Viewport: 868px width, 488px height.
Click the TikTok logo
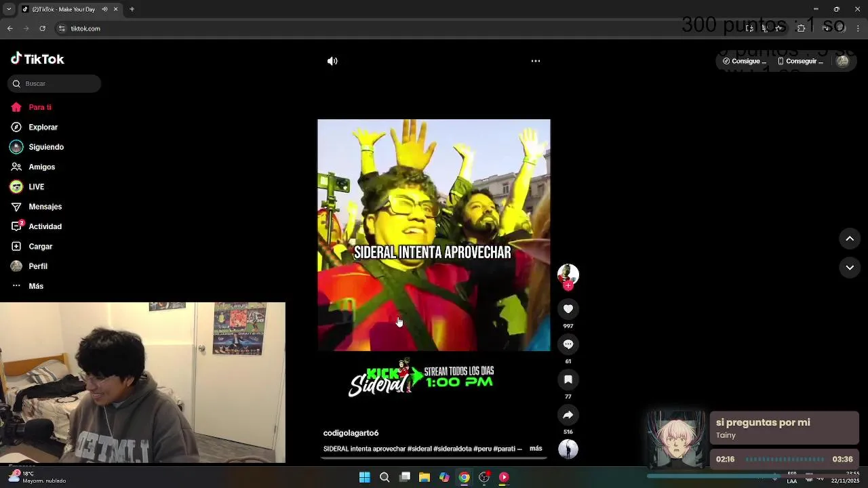tap(37, 59)
